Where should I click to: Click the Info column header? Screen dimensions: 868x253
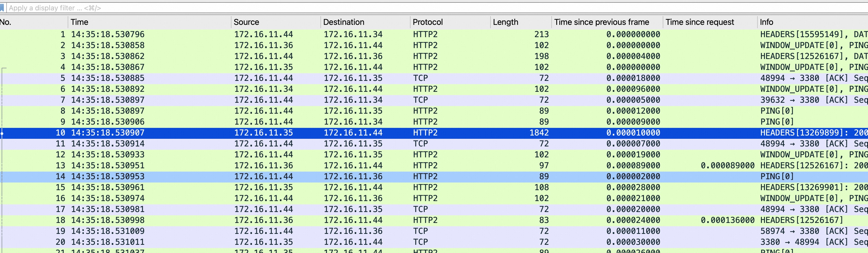coord(809,22)
